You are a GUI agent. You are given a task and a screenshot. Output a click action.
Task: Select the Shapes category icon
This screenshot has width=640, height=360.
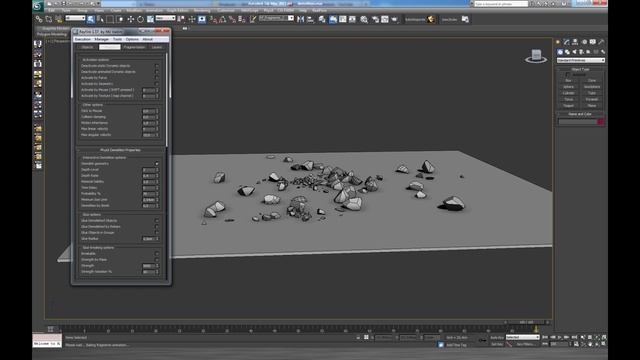click(567, 52)
